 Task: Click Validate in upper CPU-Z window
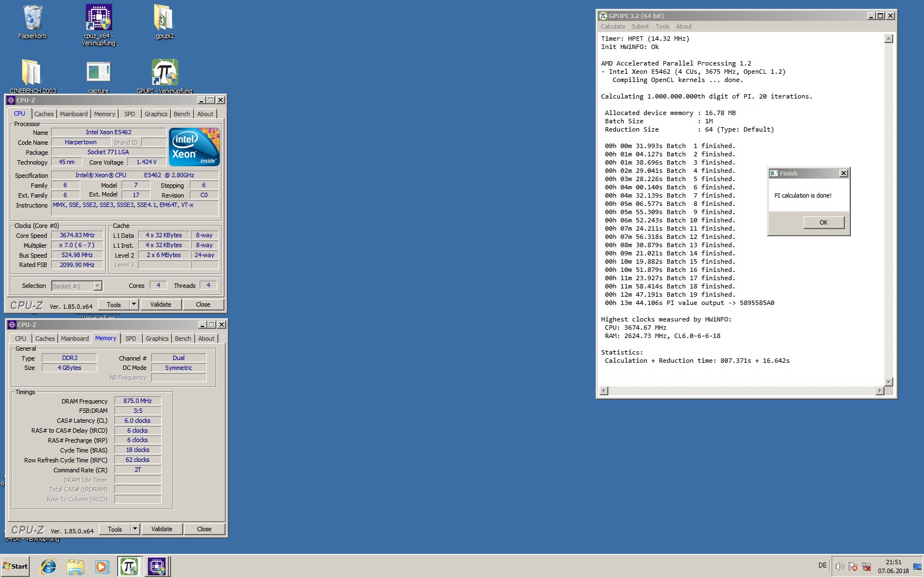coord(161,304)
